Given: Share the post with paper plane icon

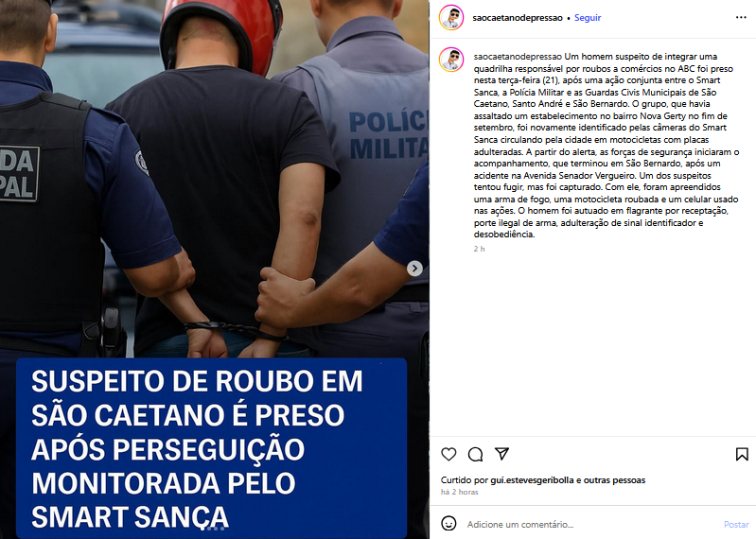Looking at the screenshot, I should click(x=501, y=453).
